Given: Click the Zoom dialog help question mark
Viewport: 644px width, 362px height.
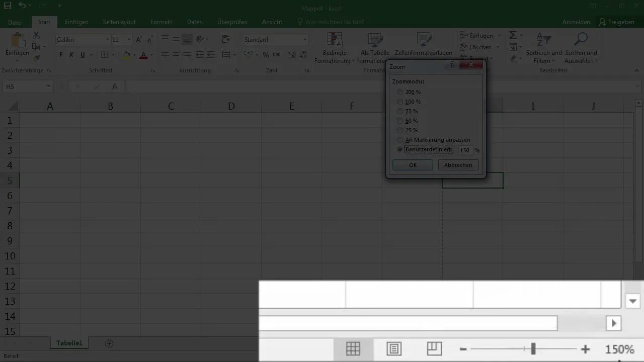Looking at the screenshot, I should pyautogui.click(x=452, y=65).
